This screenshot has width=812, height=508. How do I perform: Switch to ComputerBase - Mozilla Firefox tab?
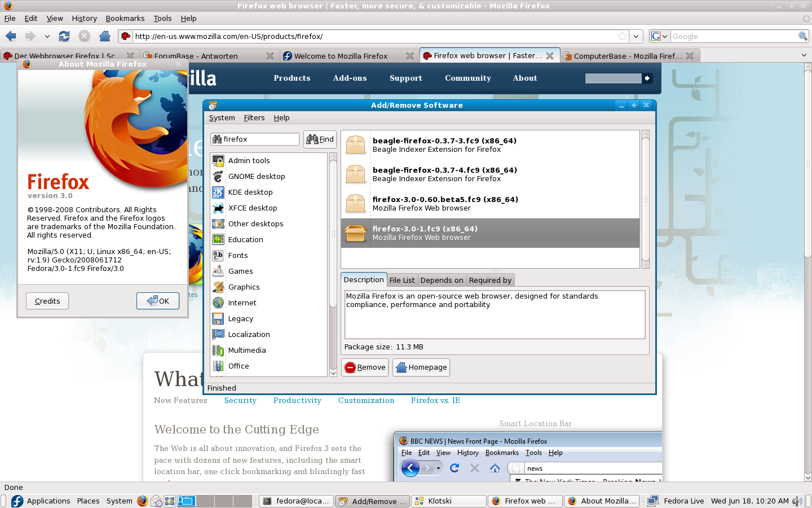[x=630, y=56]
